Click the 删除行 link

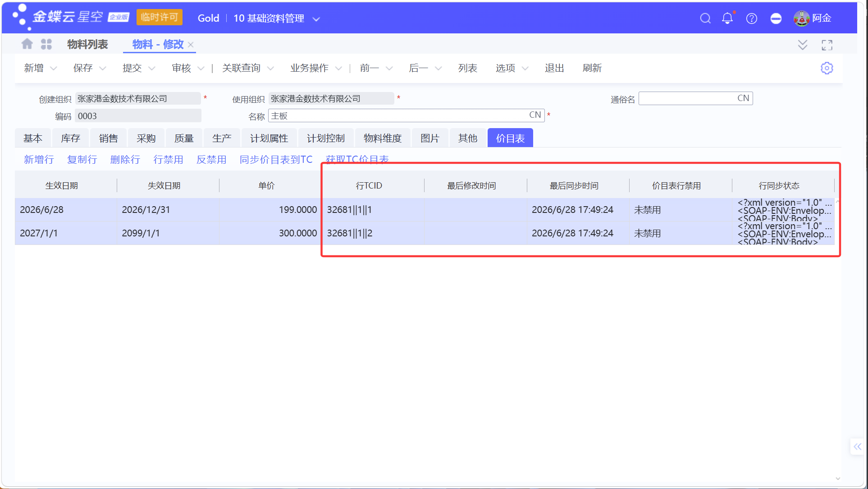pyautogui.click(x=125, y=159)
